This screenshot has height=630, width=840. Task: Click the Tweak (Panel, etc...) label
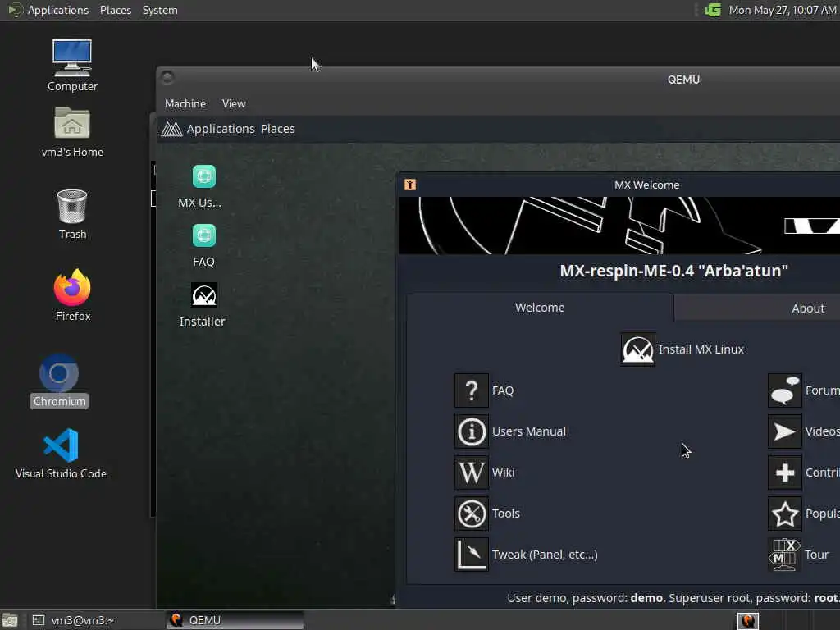(x=545, y=555)
